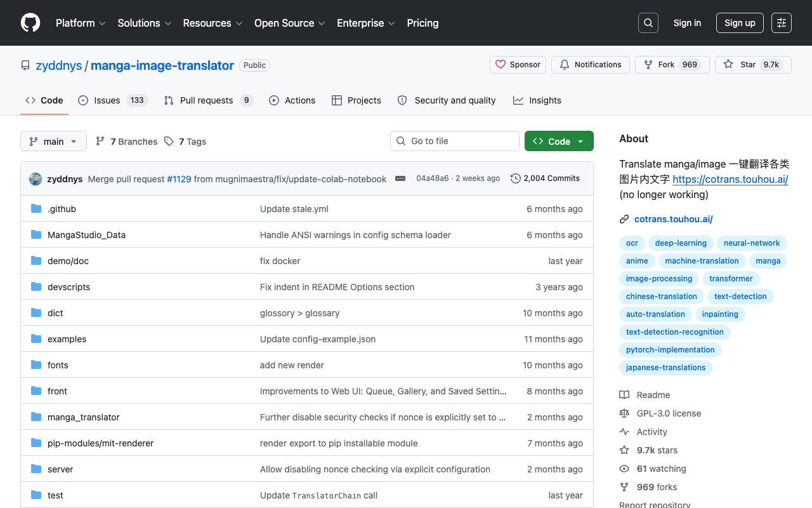This screenshot has width=812, height=508.
Task: Switch to the Pull requests tab
Action: click(x=207, y=100)
